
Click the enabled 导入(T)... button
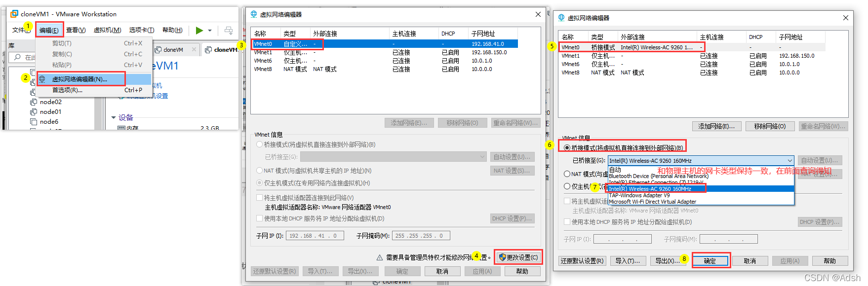point(628,261)
